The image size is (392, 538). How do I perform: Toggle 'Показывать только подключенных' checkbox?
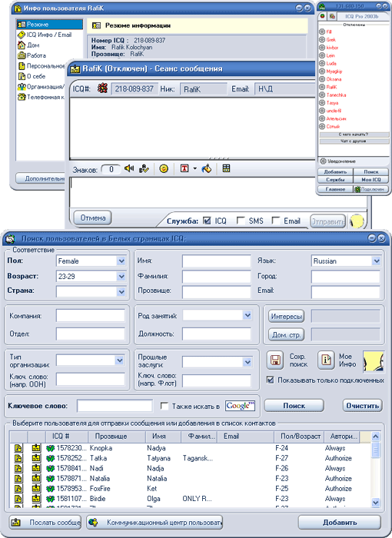click(271, 380)
